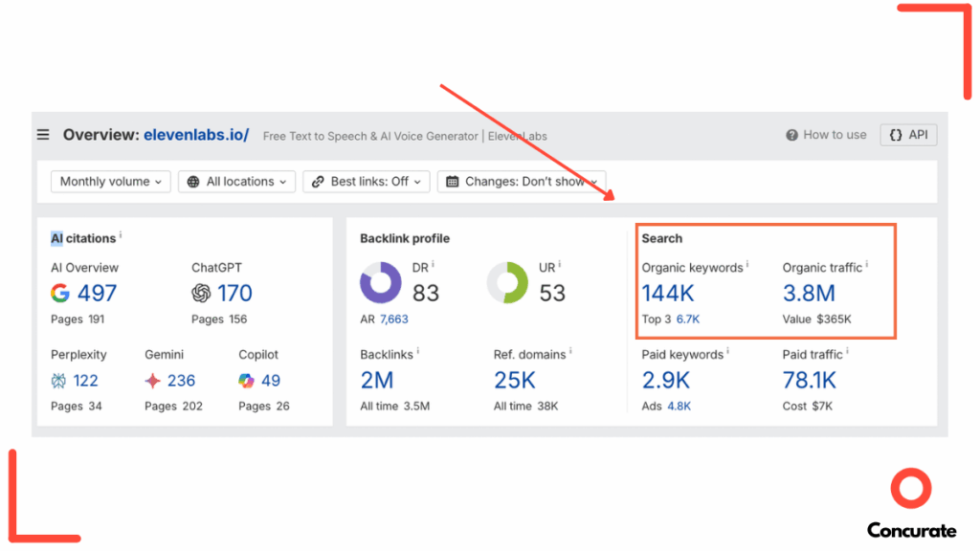Open the Ads value 4.8K
This screenshot has width=980, height=551.
[x=679, y=406]
